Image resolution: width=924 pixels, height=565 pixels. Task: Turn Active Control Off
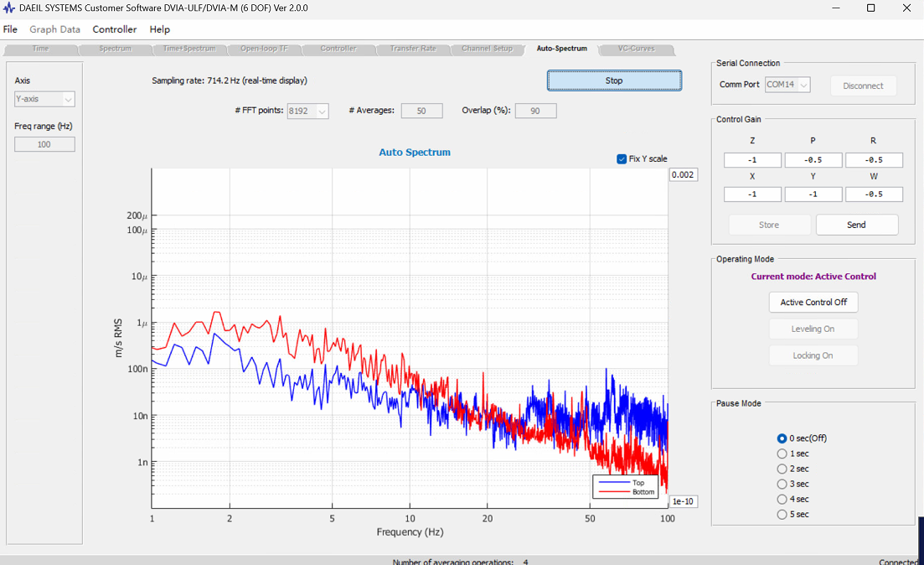tap(813, 302)
